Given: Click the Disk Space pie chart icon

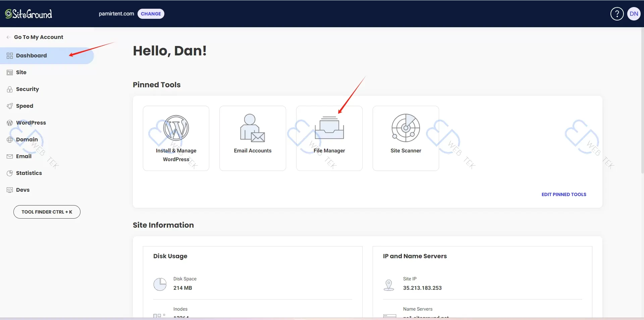Looking at the screenshot, I should [160, 284].
